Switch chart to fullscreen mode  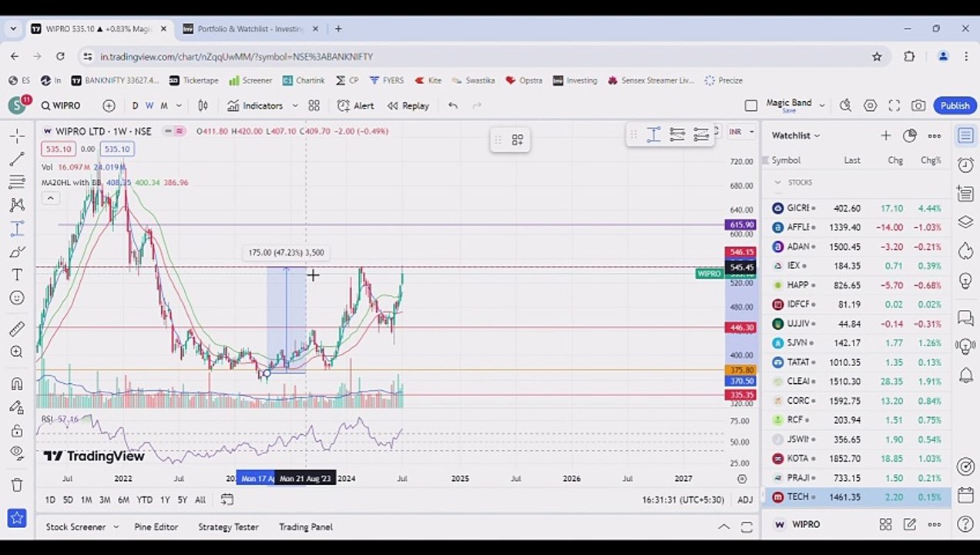(x=894, y=106)
